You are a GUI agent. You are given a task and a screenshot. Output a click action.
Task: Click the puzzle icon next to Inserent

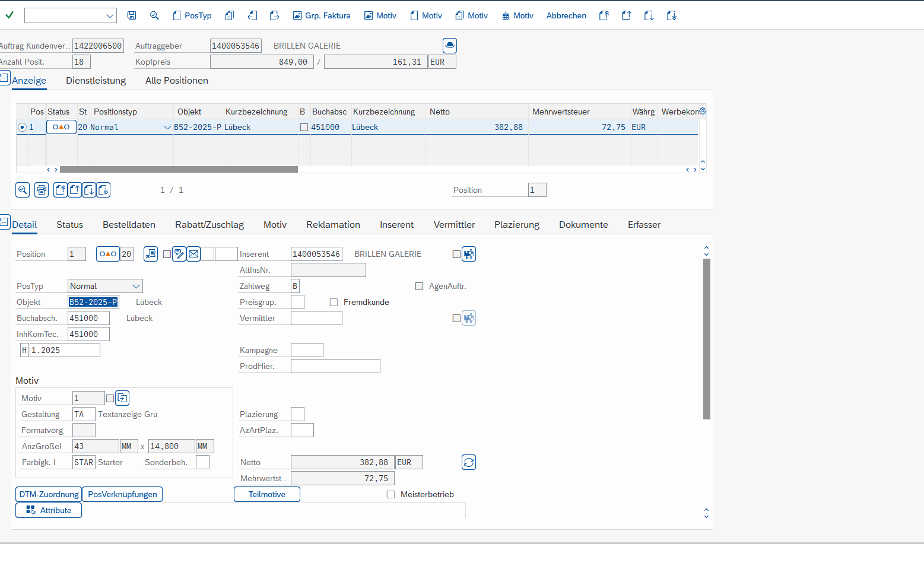(469, 254)
